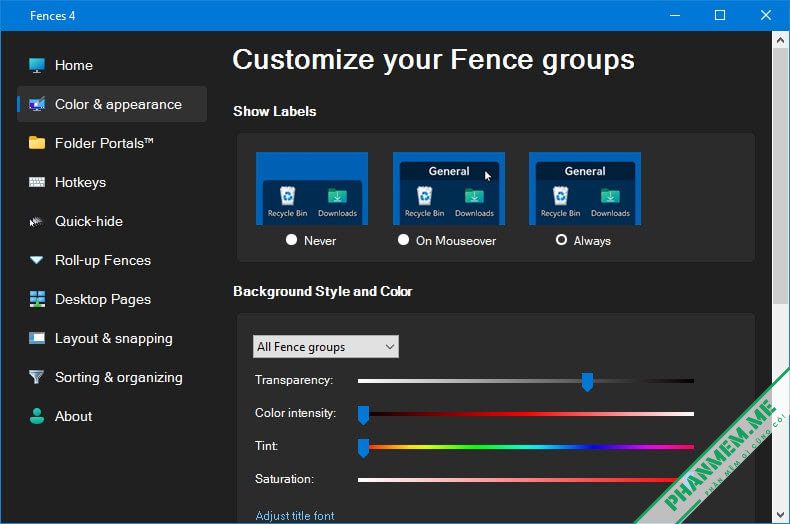Select the Always labels radio button
The width and height of the screenshot is (790, 524).
(x=561, y=240)
